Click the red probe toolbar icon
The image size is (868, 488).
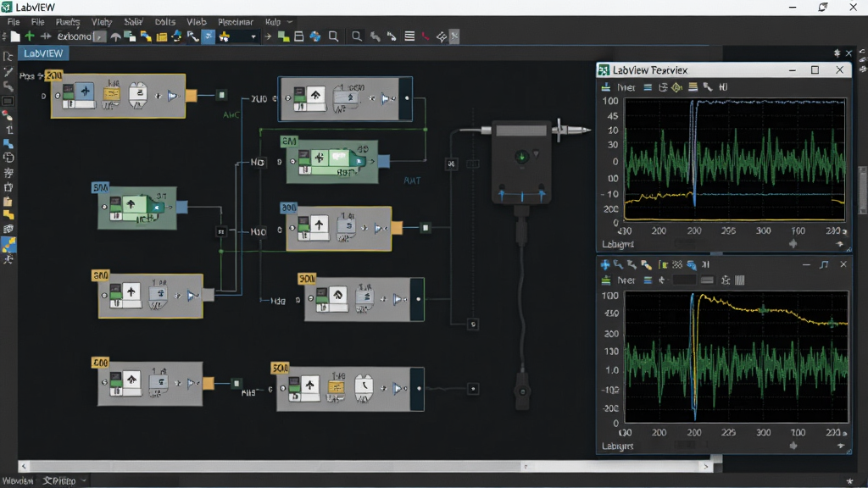(426, 36)
